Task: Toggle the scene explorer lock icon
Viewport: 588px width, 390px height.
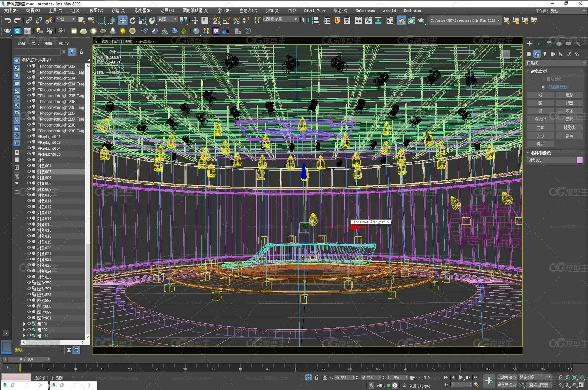Action: 81,52
